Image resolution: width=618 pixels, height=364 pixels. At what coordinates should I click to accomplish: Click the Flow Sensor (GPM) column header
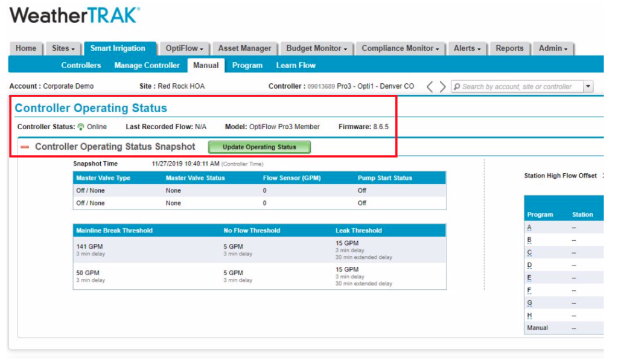tap(292, 178)
